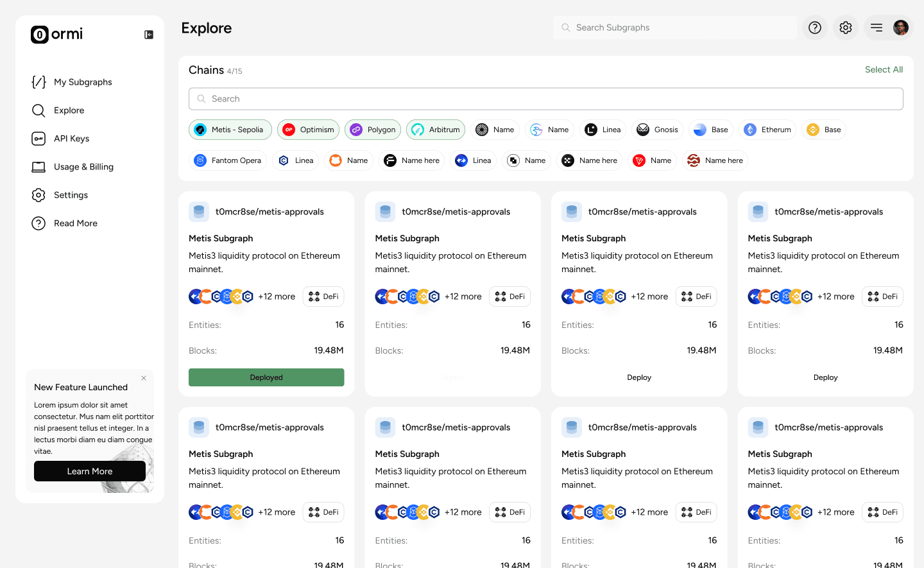The image size is (924, 568).
Task: Select the Base chain with blue sphere icon
Action: (x=711, y=130)
